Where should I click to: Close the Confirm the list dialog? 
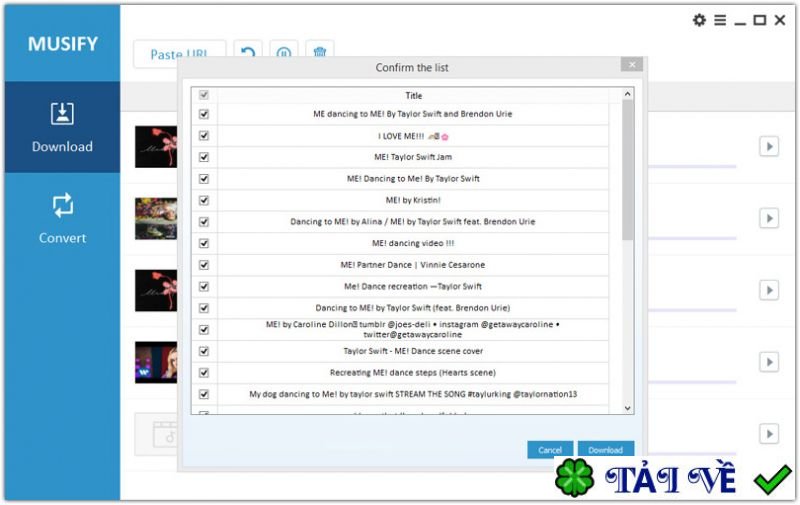[632, 64]
